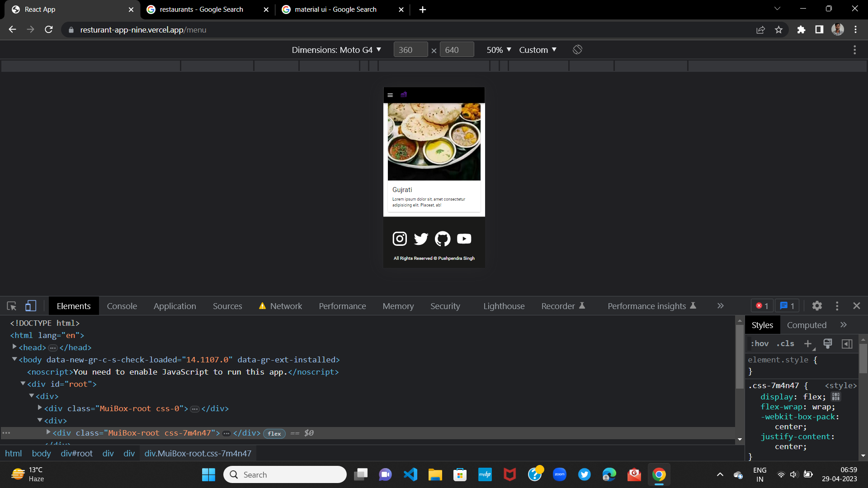Click the Instagram icon in the footer

click(x=400, y=239)
